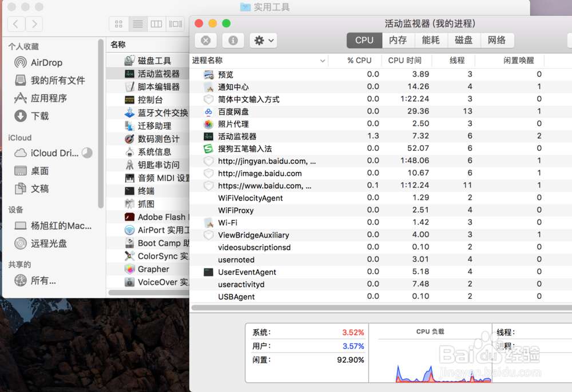
Task: Open 所有… shared item in sidebar
Action: (35, 281)
